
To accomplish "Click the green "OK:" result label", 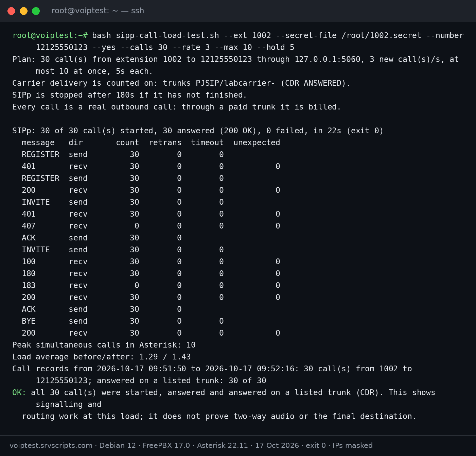I will [x=19, y=392].
